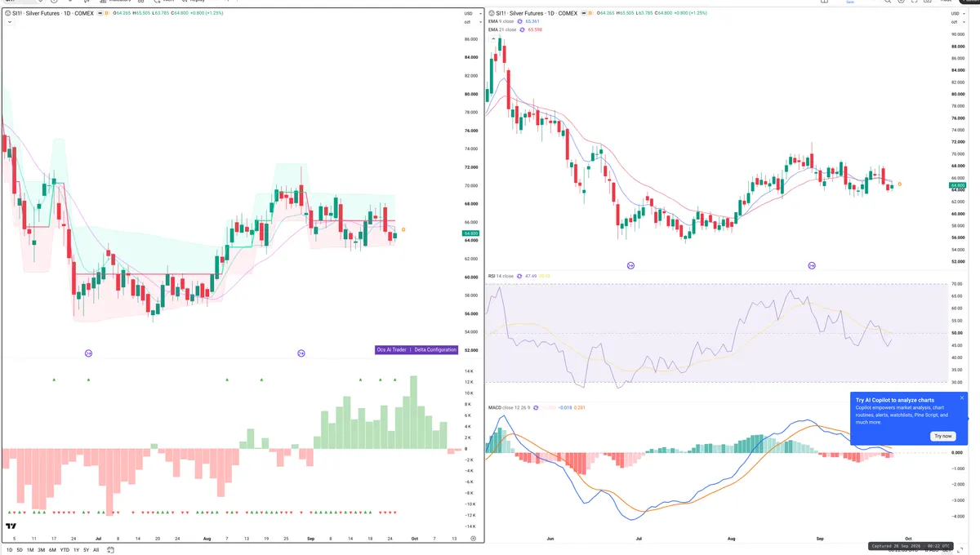Screen dimensions: 980x555
Task: Click orange marker beside left chart's last candle
Action: 403,229
